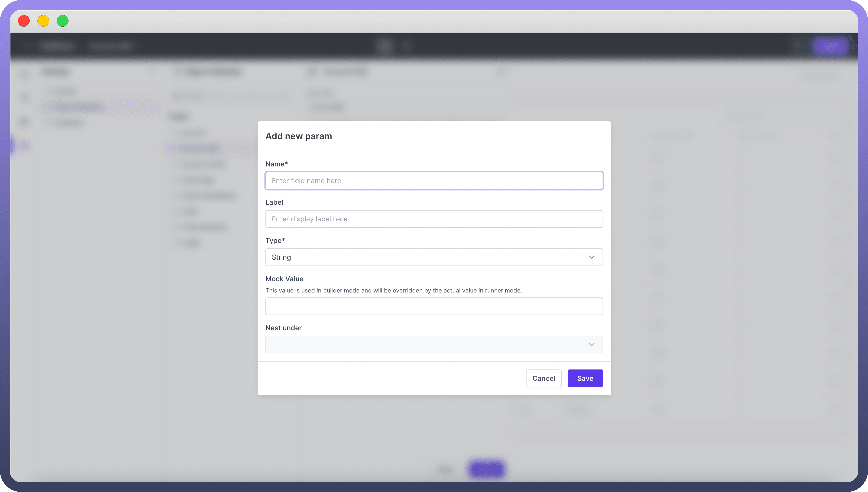This screenshot has width=868, height=492.
Task: Click the Nest under chevron arrow
Action: coord(591,344)
